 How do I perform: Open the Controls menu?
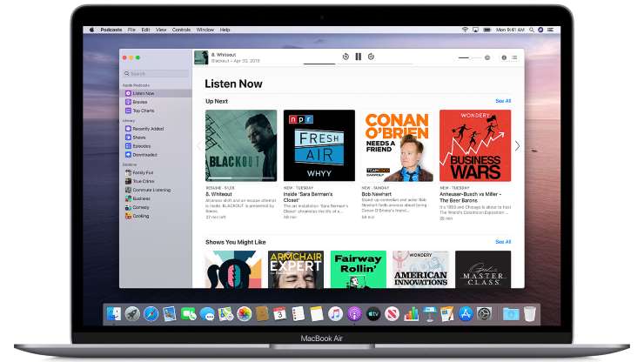pos(181,30)
